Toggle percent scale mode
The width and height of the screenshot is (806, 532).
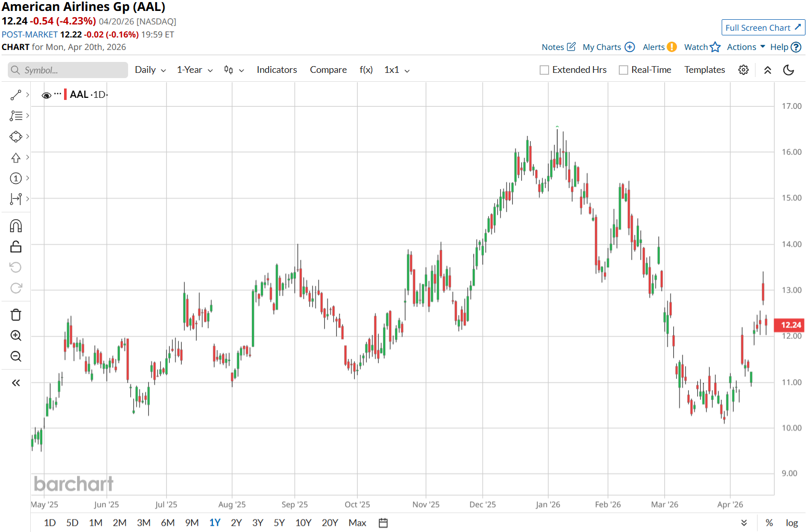[x=769, y=523]
